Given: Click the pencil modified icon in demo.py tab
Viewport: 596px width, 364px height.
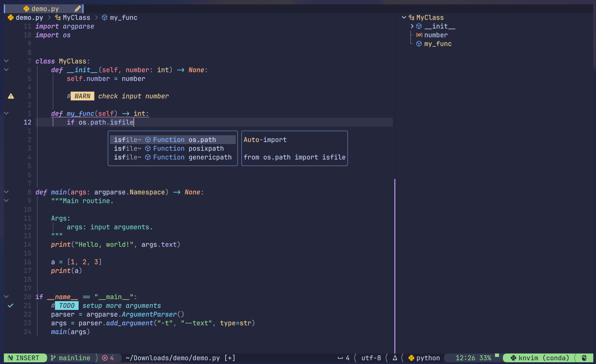Looking at the screenshot, I should click(77, 9).
